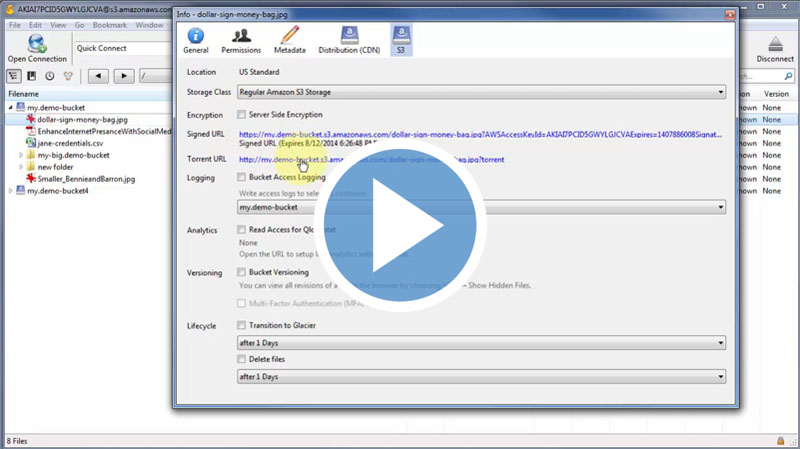
Task: Show the history clock view
Action: (x=50, y=76)
